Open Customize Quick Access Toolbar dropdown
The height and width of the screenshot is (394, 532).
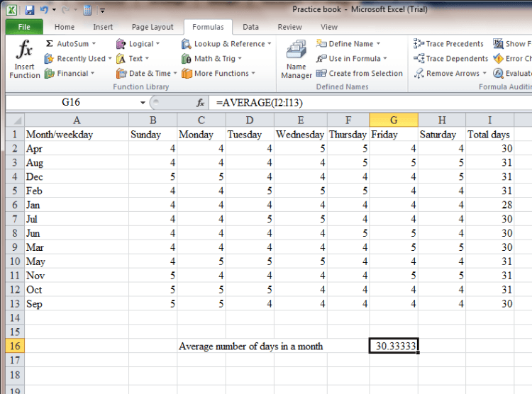(102, 11)
